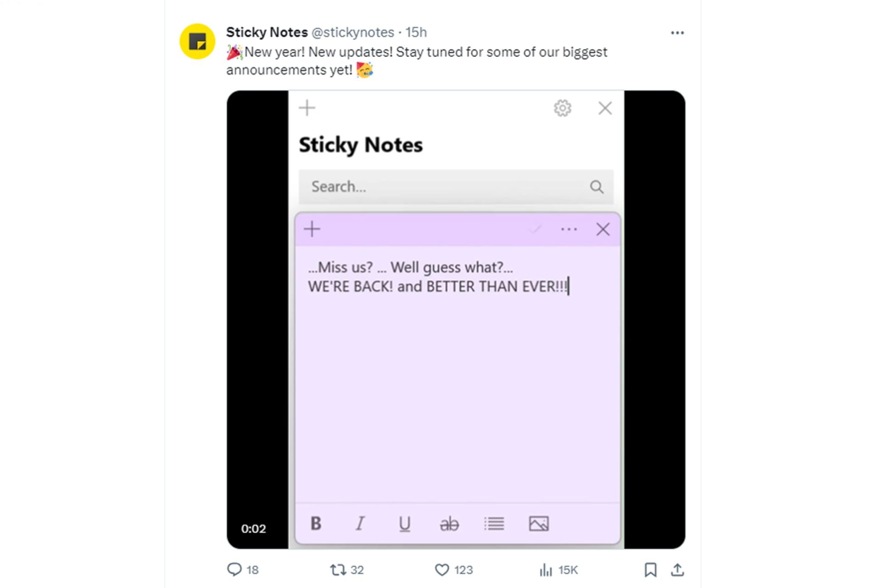Share the tweet using the share icon
Viewport: 882px width, 588px height.
pos(677,570)
